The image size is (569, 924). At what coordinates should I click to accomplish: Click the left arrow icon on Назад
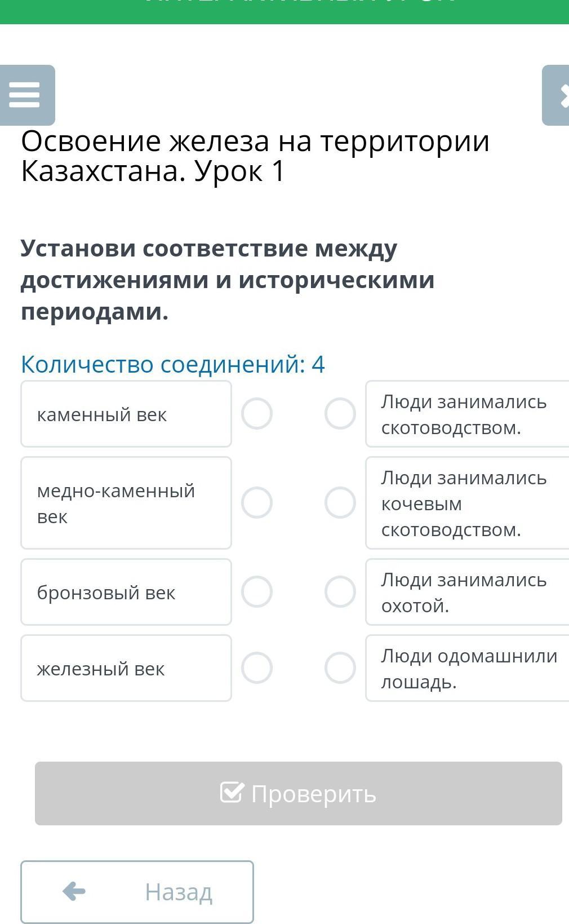(x=74, y=891)
